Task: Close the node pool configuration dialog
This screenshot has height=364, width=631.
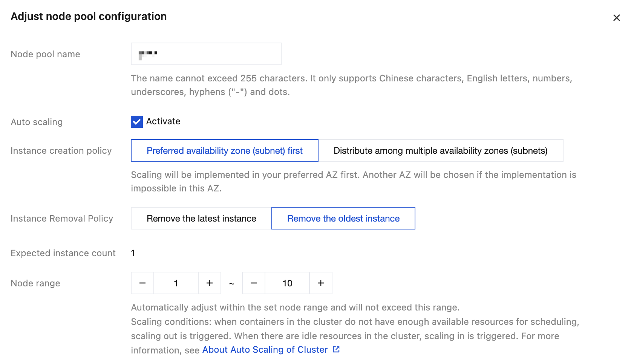Action: [616, 18]
